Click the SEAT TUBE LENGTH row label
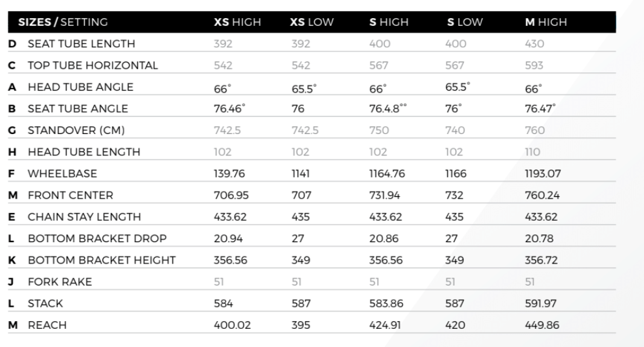The image size is (644, 347). pos(81,44)
